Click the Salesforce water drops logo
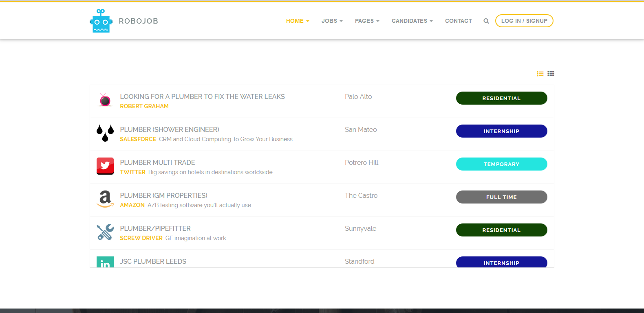This screenshot has height=313, width=644. point(105,133)
